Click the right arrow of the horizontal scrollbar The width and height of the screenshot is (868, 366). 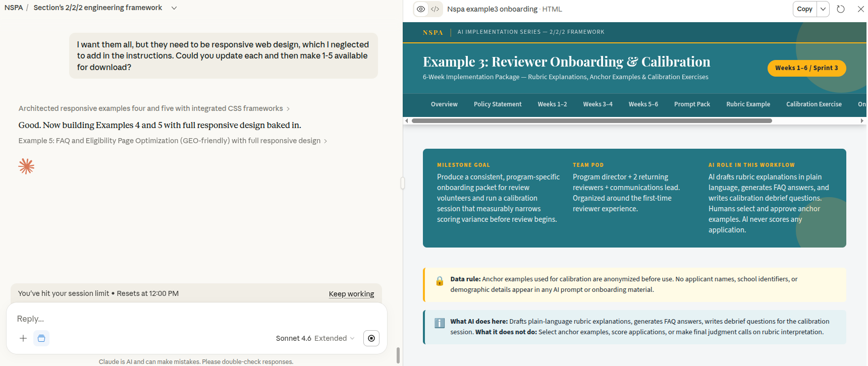862,121
